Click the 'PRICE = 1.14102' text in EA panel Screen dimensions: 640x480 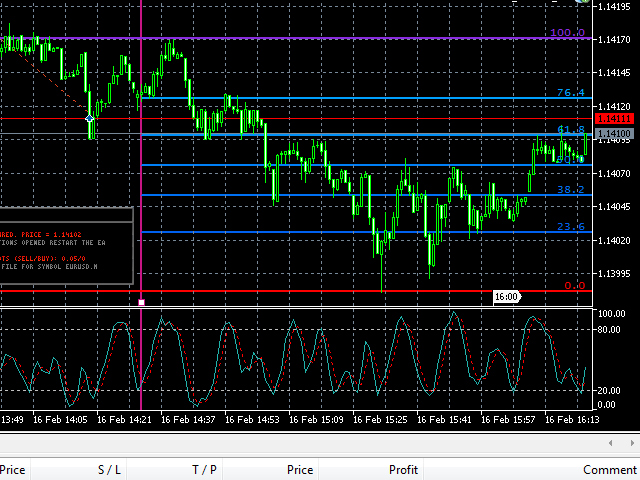[51, 235]
